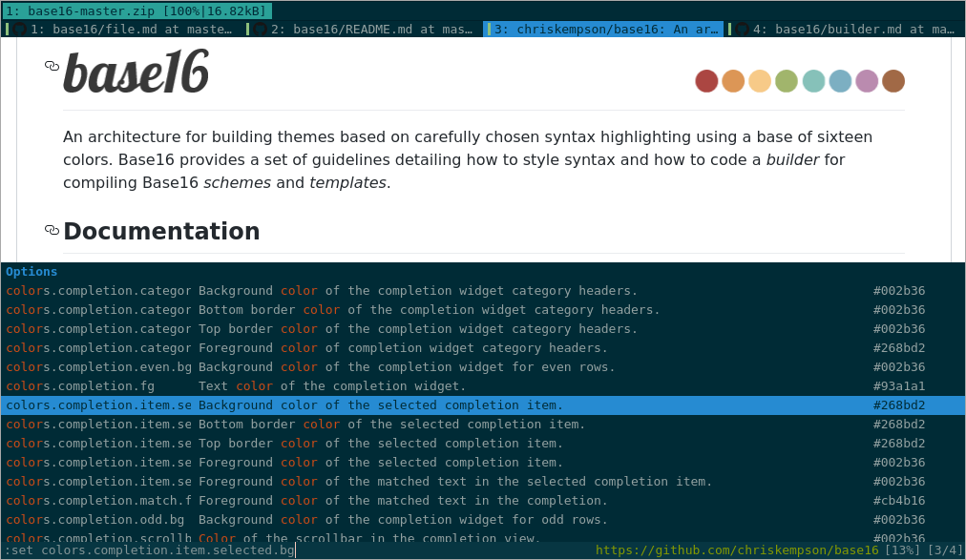Select 'matched text in the selected completion item' row
Viewport: 966px width, 560px height.
coord(483,481)
